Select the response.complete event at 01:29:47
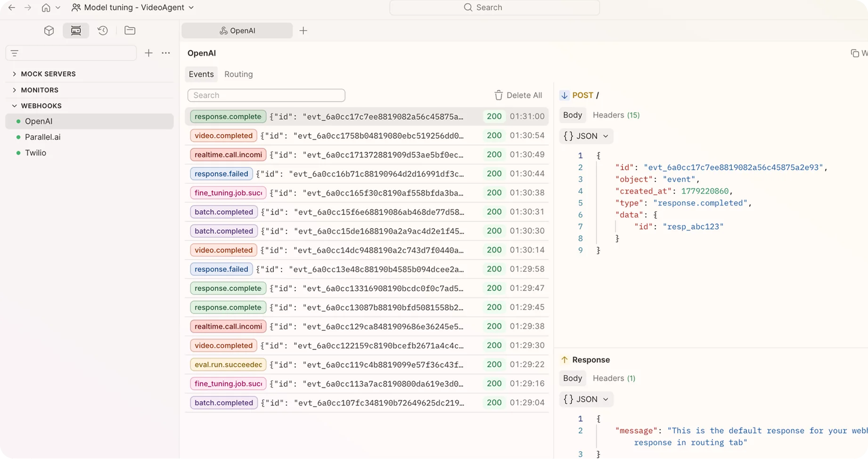 [x=367, y=288]
